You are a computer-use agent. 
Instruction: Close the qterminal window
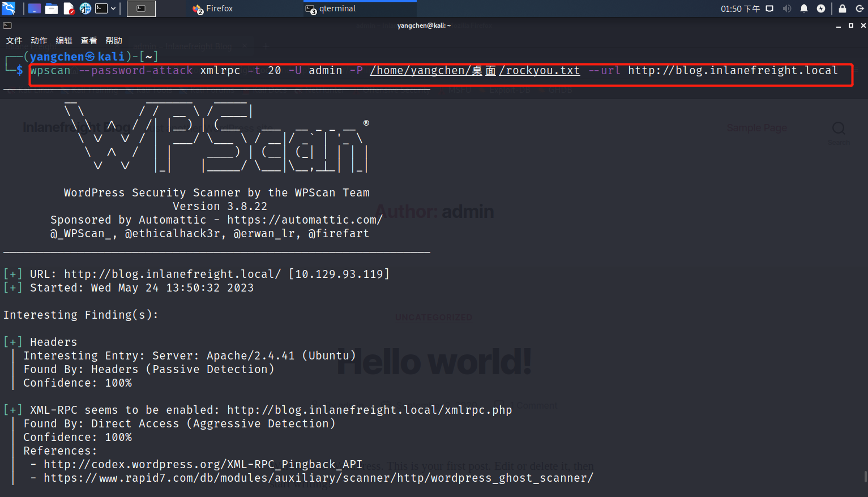(863, 25)
